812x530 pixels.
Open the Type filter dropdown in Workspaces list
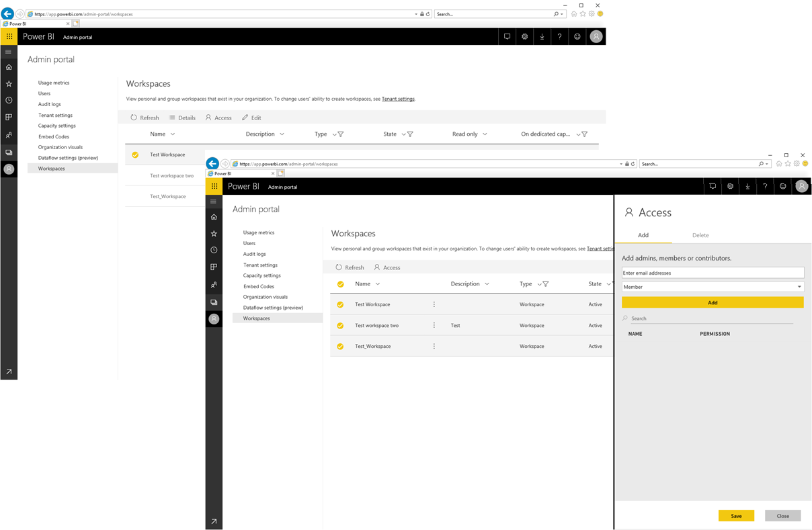[x=546, y=283]
